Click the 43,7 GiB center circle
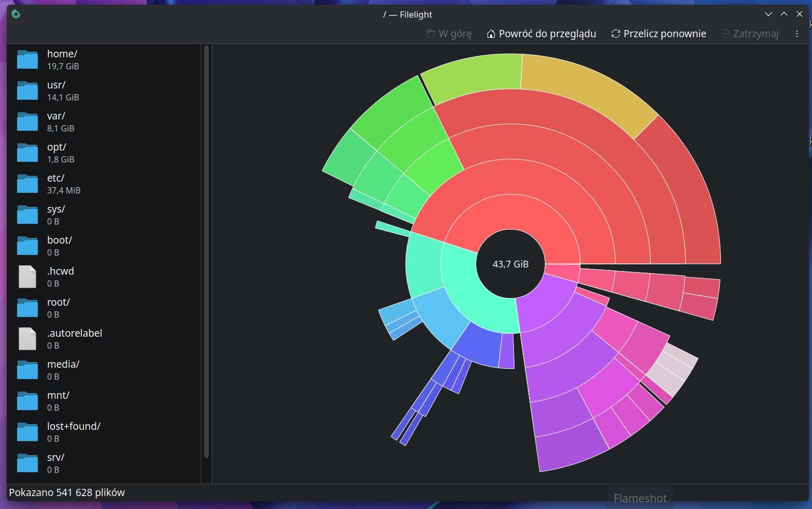The width and height of the screenshot is (812, 509). tap(510, 264)
